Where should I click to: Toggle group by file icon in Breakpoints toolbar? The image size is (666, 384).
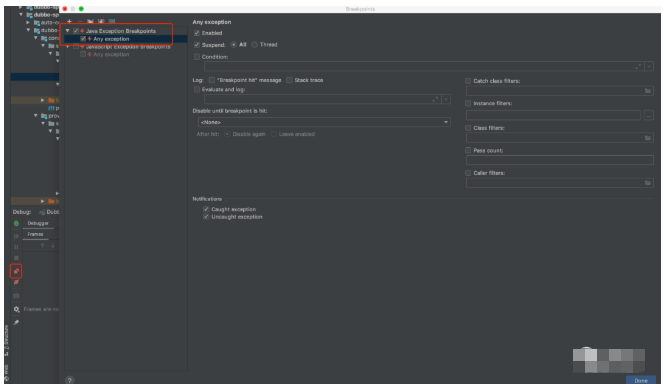pyautogui.click(x=101, y=21)
